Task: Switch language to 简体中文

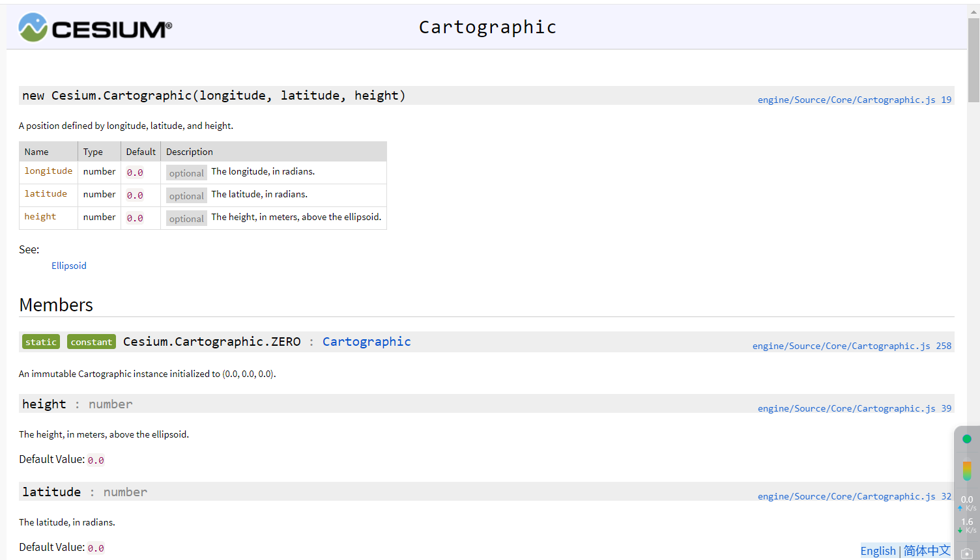Action: (x=927, y=551)
